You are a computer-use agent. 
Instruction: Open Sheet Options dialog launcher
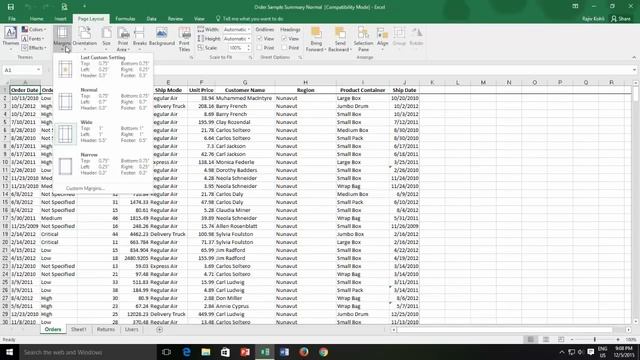(300, 58)
